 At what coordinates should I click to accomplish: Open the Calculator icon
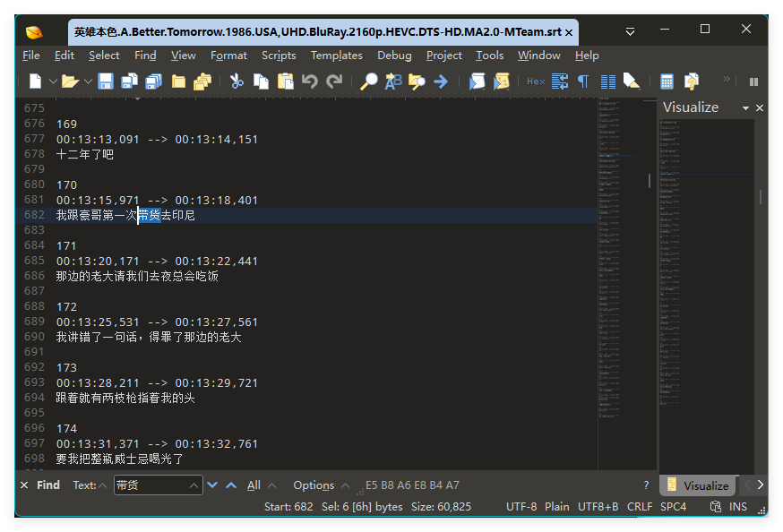coord(667,82)
